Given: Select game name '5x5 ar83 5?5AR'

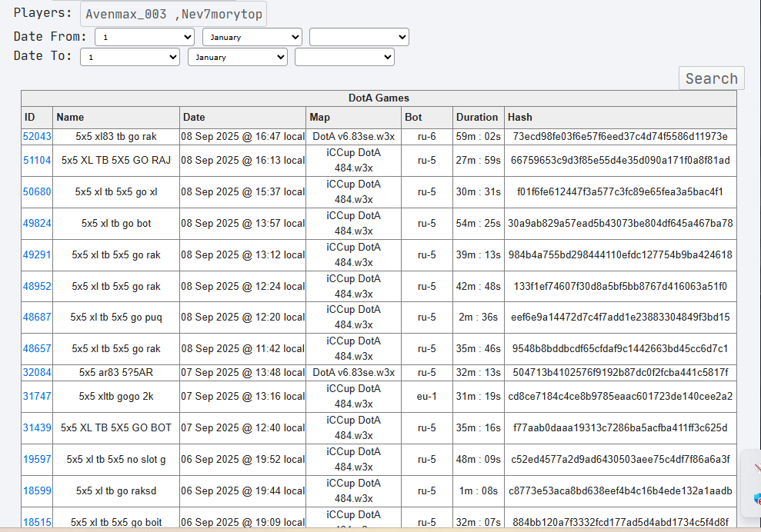Looking at the screenshot, I should pyautogui.click(x=116, y=372).
